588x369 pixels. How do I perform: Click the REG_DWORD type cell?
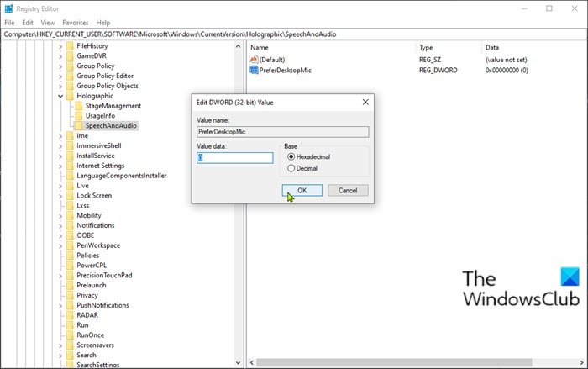[438, 71]
